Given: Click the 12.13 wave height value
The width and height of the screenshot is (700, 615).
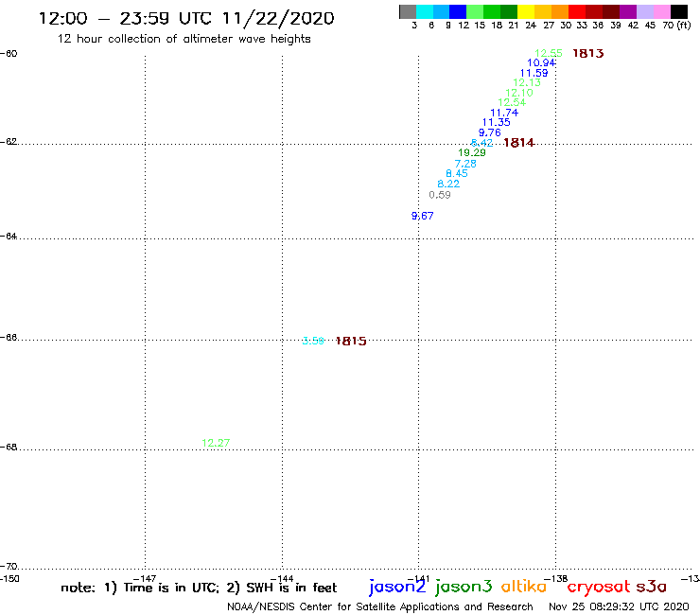Looking at the screenshot, I should pyautogui.click(x=527, y=82).
